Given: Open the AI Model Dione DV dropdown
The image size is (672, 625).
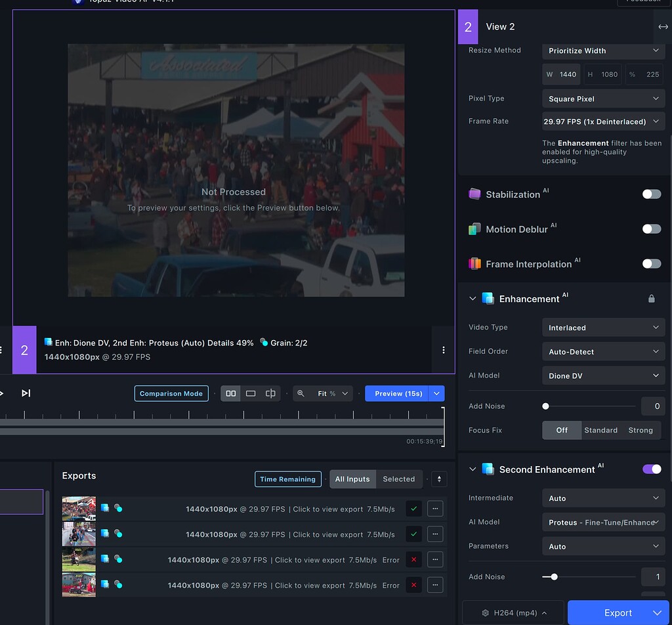Looking at the screenshot, I should pos(602,375).
